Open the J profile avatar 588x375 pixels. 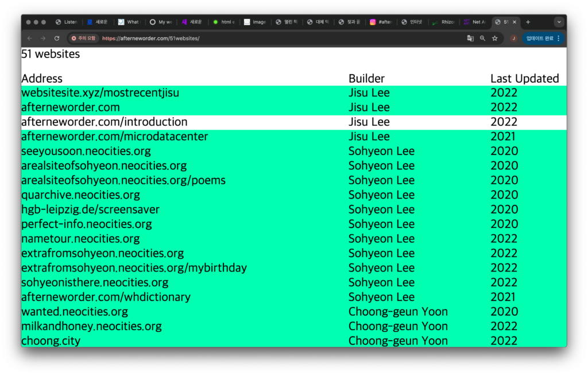click(513, 38)
